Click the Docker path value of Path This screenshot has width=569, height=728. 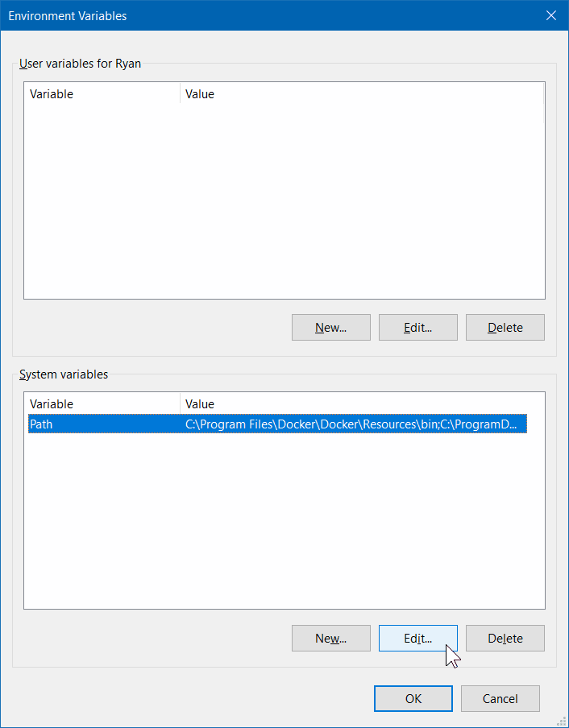coord(351,424)
